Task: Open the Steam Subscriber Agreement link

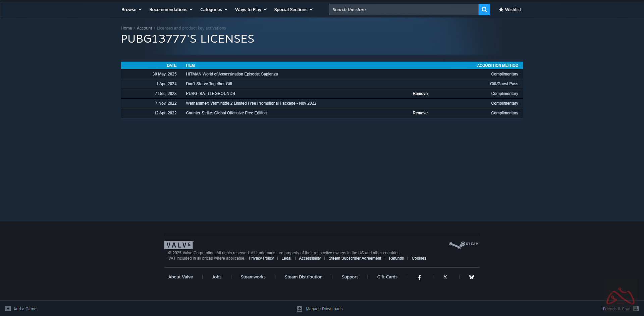Action: coord(355,258)
